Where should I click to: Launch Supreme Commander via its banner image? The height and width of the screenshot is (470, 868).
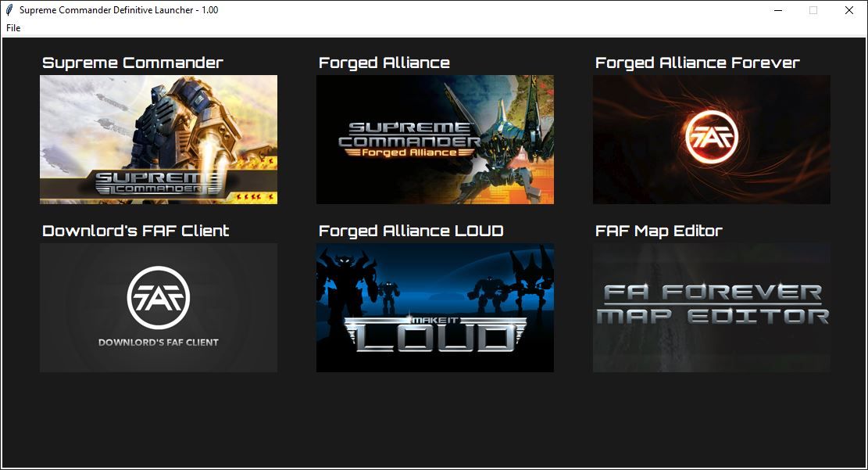click(x=159, y=140)
